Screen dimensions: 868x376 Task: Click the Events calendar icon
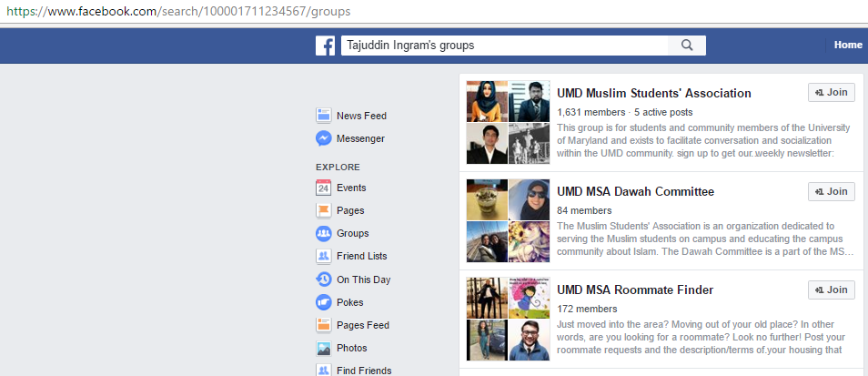click(x=323, y=188)
